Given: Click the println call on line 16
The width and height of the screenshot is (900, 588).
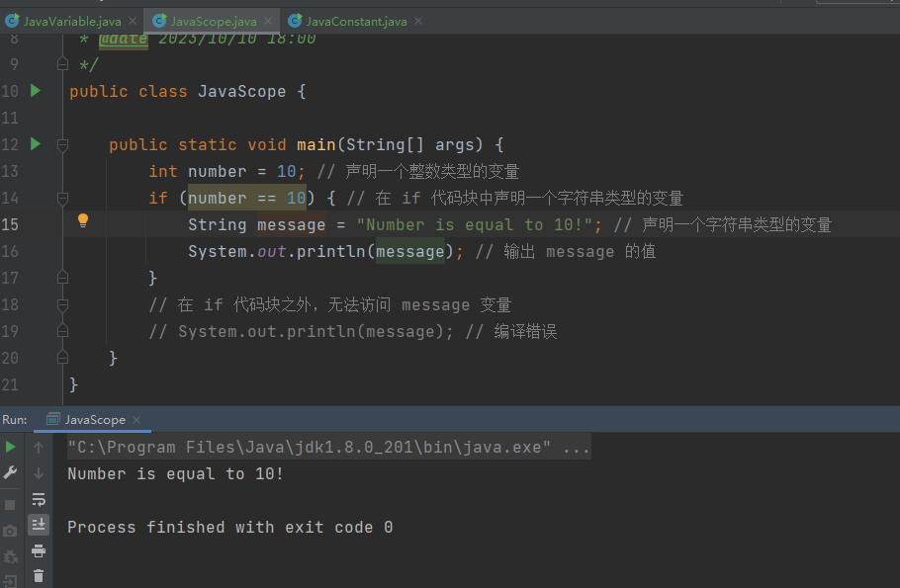Looking at the screenshot, I should pyautogui.click(x=331, y=251).
